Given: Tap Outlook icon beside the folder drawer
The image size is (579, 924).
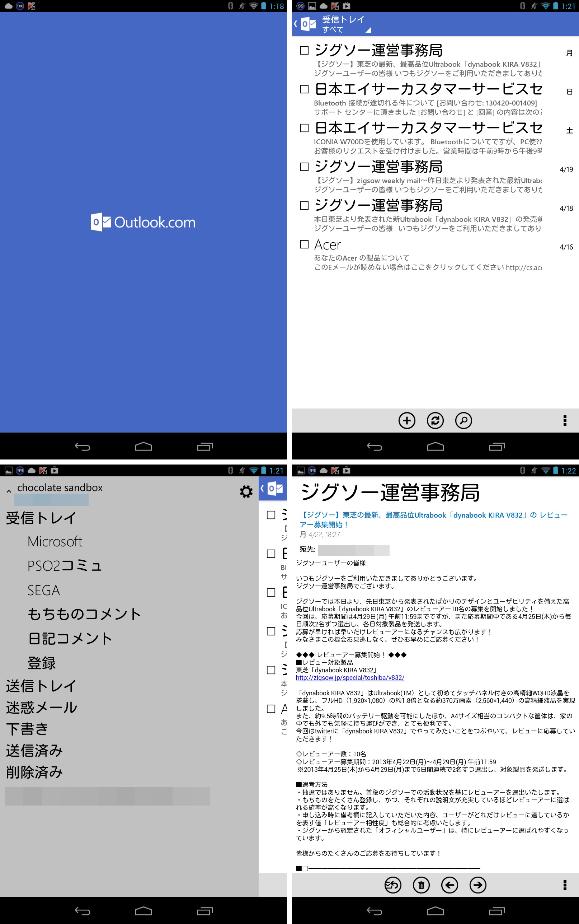Looking at the screenshot, I should 276,489.
